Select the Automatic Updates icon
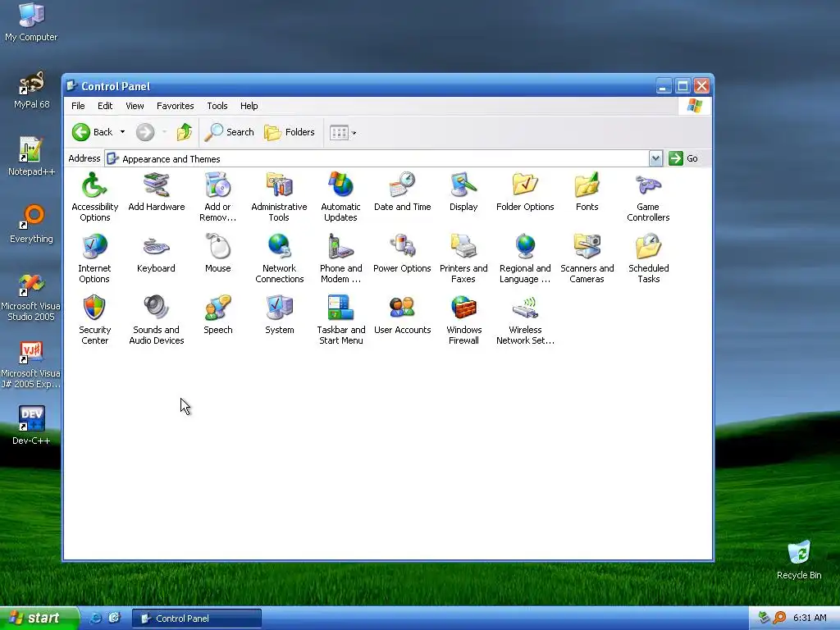Image resolution: width=840 pixels, height=630 pixels. [x=340, y=197]
